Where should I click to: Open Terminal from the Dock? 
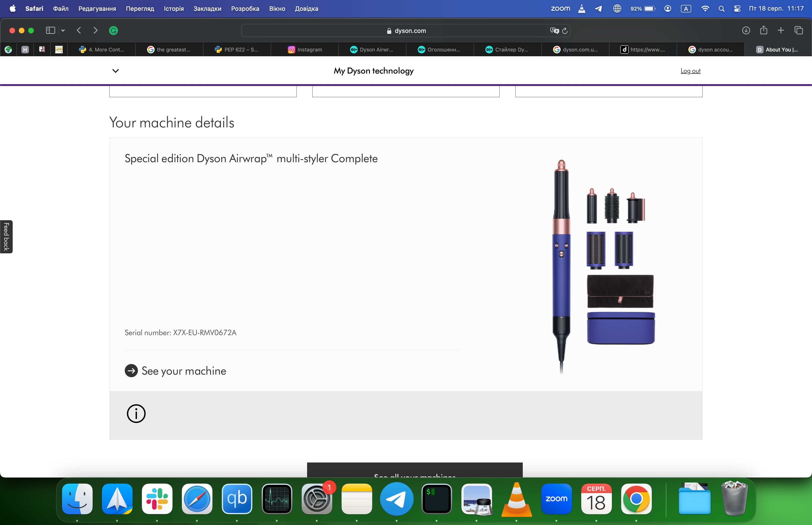[x=437, y=499]
